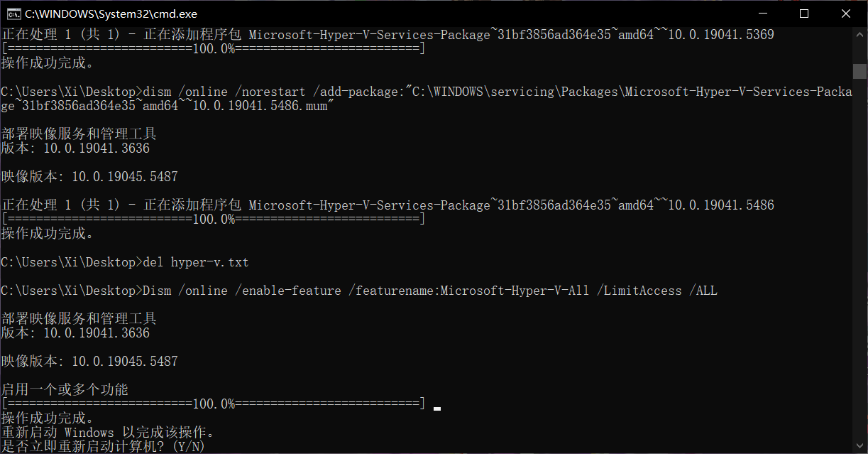Click the scrollbar down arrow
Screen dimensions: 868x454
(859, 446)
